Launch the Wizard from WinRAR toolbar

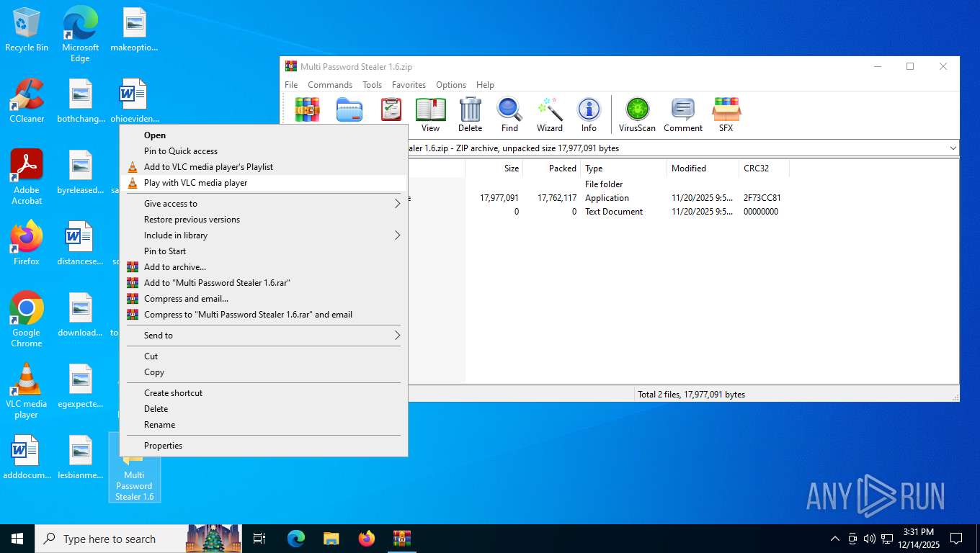(x=549, y=115)
